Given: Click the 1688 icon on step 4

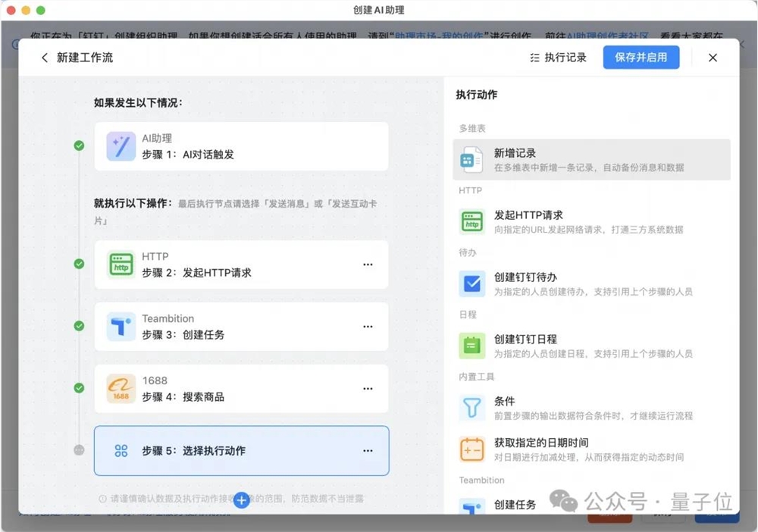Looking at the screenshot, I should coord(121,388).
